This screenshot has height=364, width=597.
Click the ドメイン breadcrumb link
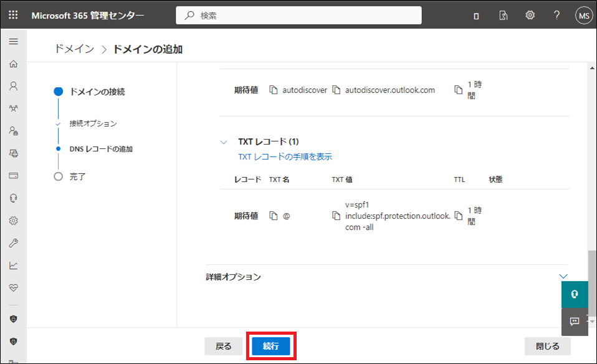(75, 49)
